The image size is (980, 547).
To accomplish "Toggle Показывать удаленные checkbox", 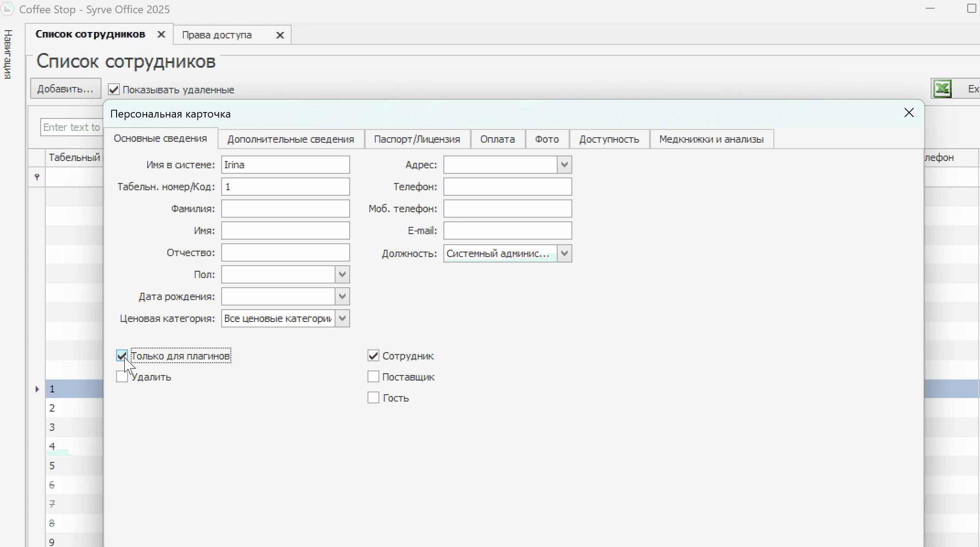I will (114, 90).
